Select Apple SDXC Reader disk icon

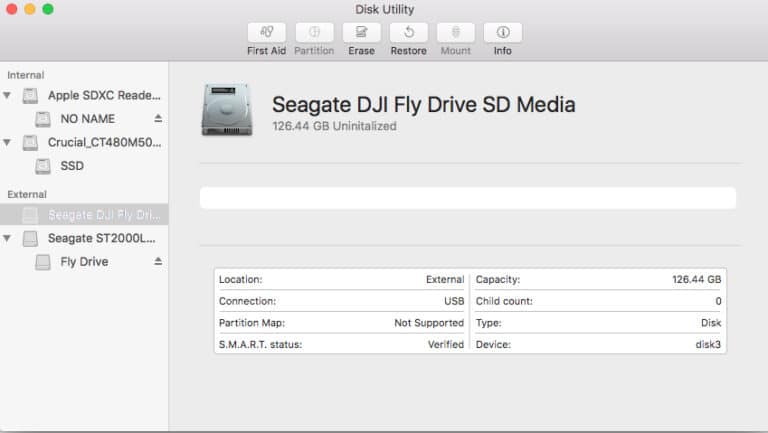(30, 96)
